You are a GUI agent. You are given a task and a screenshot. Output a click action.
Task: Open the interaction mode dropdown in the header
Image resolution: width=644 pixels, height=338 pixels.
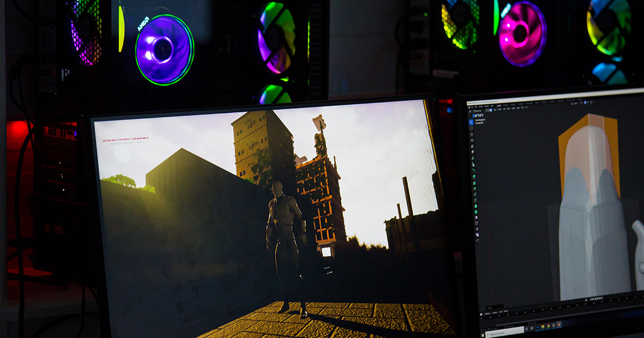pos(478,110)
